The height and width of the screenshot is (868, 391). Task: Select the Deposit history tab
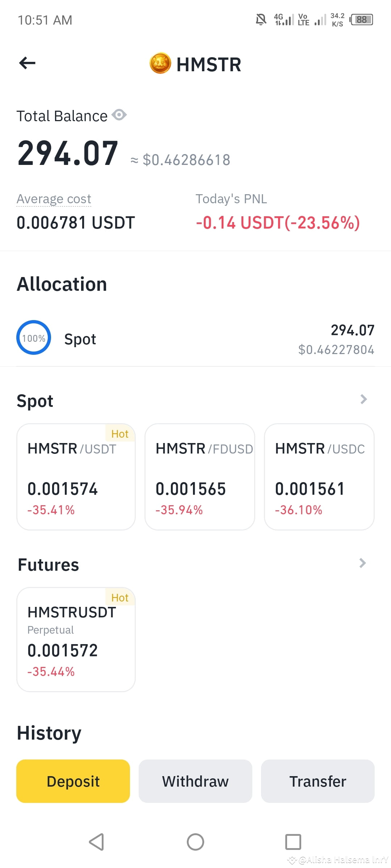coord(73,781)
